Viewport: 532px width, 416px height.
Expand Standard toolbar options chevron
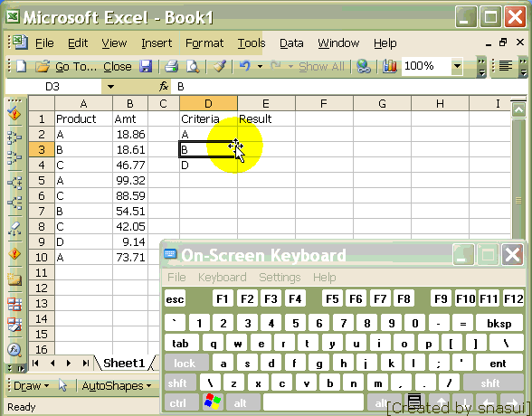point(481,67)
